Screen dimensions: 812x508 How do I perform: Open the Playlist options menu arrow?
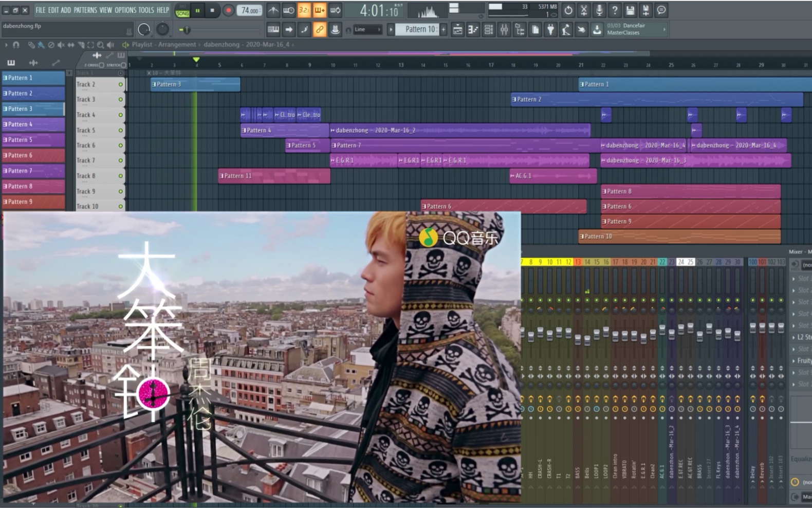point(6,45)
